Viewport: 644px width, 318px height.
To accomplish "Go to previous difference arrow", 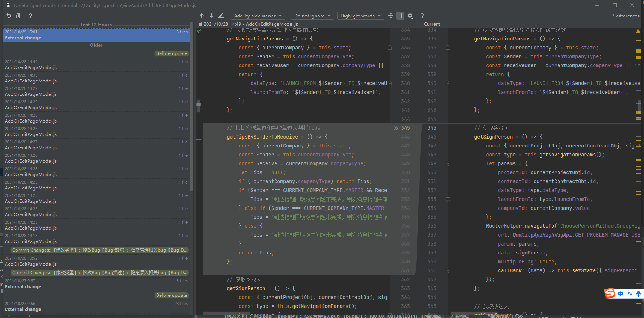I will click(x=202, y=16).
